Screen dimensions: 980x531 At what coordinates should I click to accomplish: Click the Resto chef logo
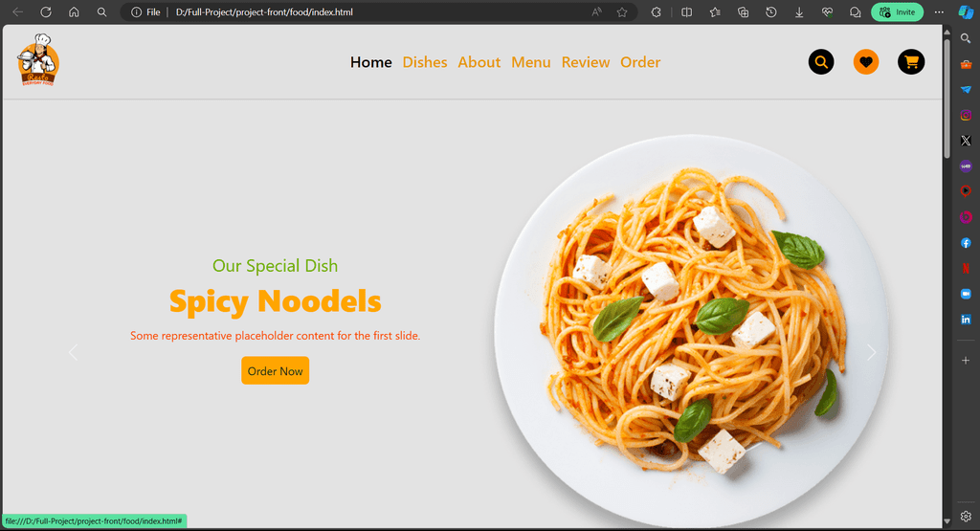point(38,60)
